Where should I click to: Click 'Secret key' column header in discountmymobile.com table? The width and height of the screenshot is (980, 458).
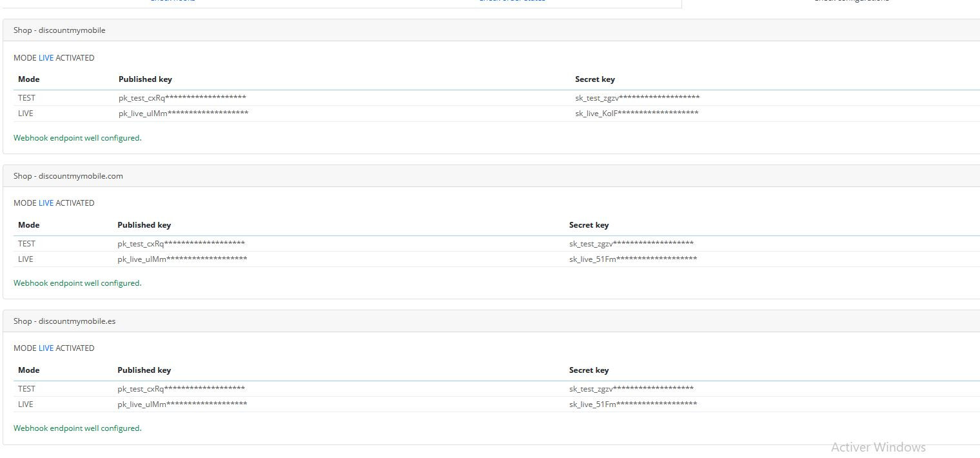click(589, 225)
